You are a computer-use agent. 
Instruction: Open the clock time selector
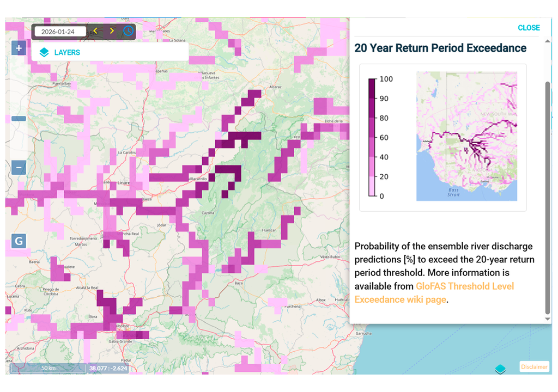(128, 31)
